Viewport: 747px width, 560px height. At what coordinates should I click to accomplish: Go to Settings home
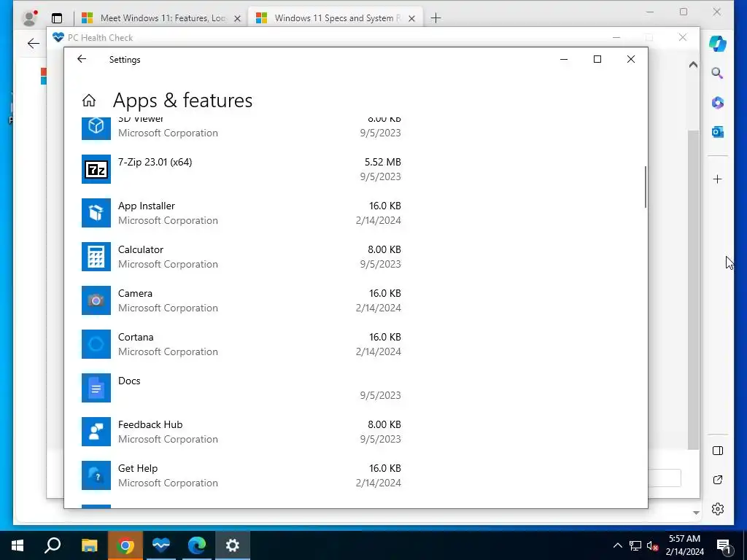tap(88, 101)
